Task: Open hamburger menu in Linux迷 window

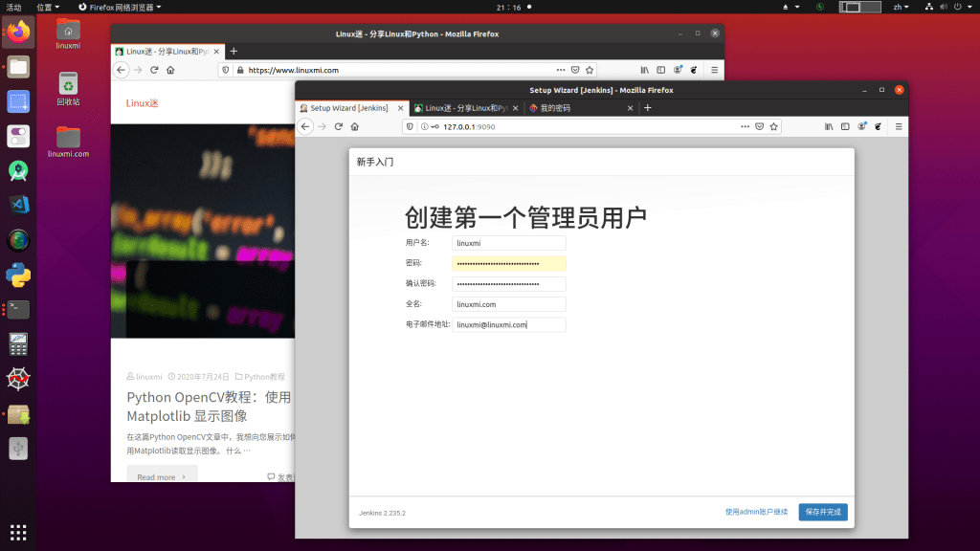Action: coord(714,70)
